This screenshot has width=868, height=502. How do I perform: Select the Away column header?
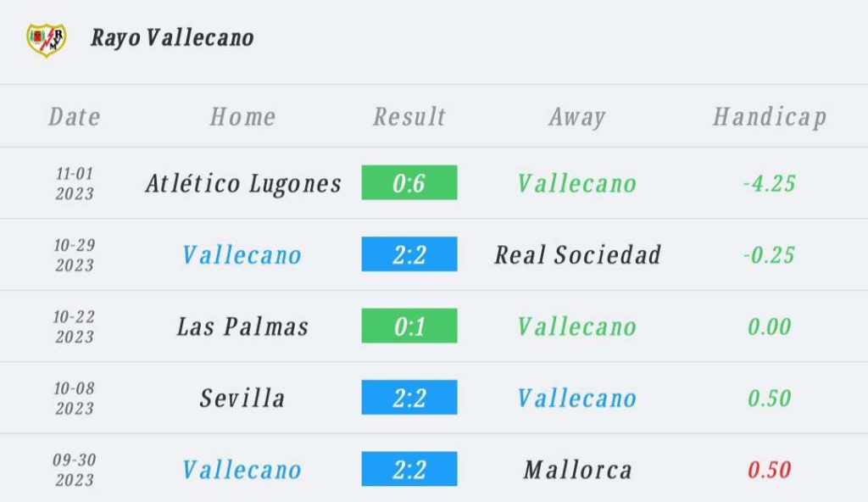click(x=576, y=118)
